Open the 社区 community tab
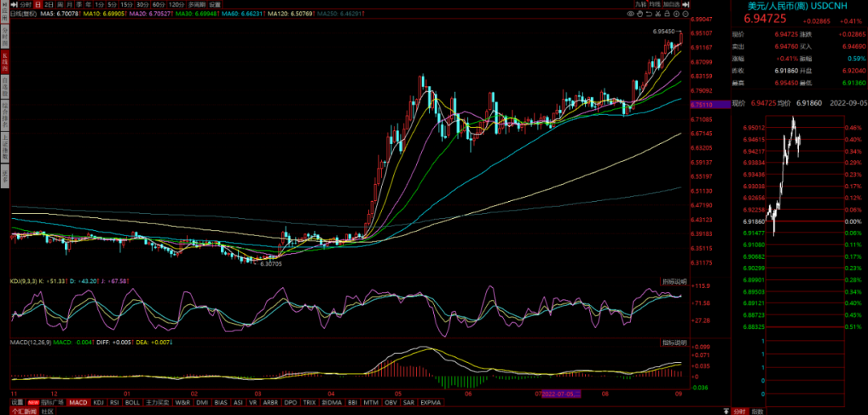The width and height of the screenshot is (868, 415). (x=47, y=411)
